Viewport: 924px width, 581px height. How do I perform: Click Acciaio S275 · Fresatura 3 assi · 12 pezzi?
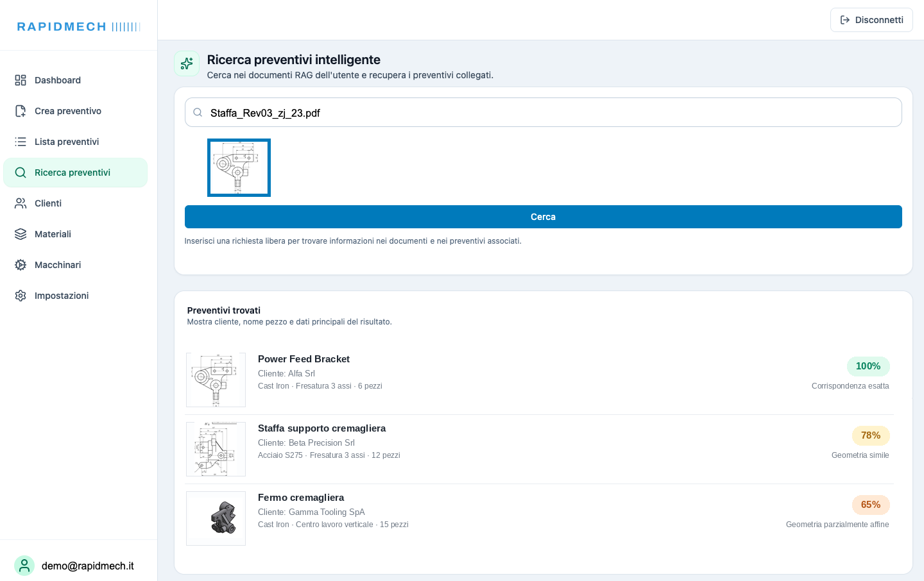(329, 455)
